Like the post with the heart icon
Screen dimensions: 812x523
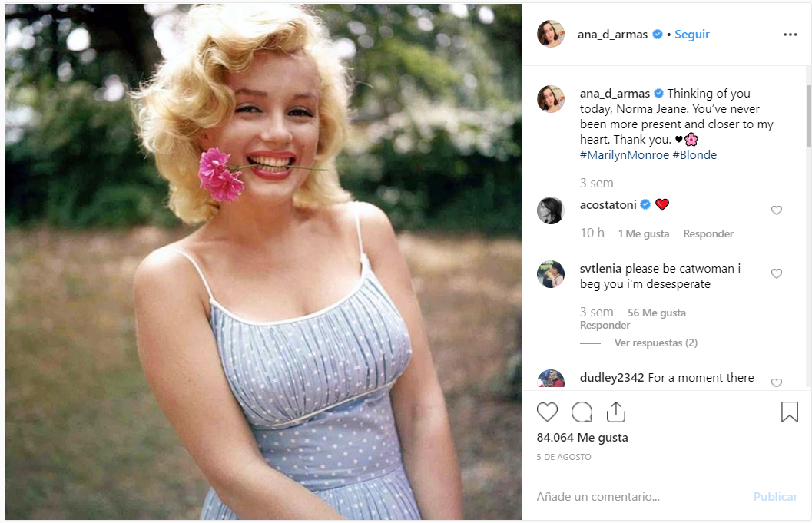547,412
